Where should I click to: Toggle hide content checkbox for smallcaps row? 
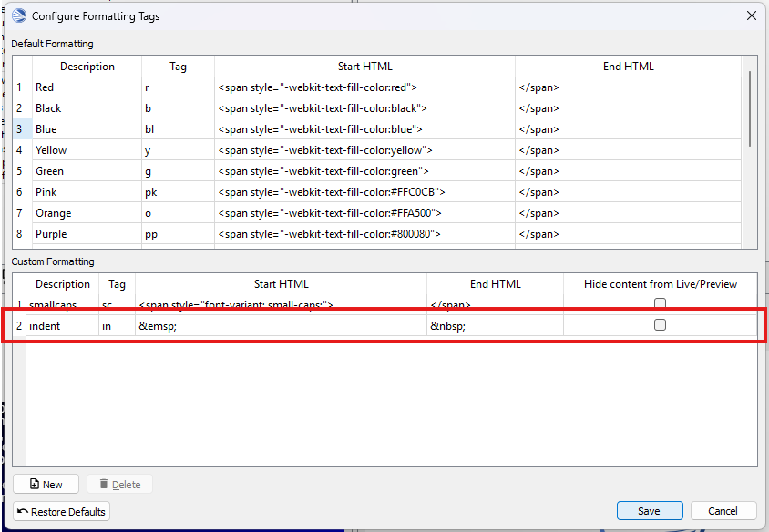click(661, 304)
